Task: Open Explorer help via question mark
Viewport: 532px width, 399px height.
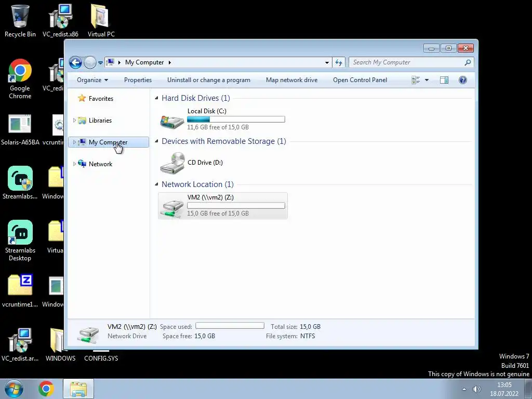Action: (x=463, y=80)
